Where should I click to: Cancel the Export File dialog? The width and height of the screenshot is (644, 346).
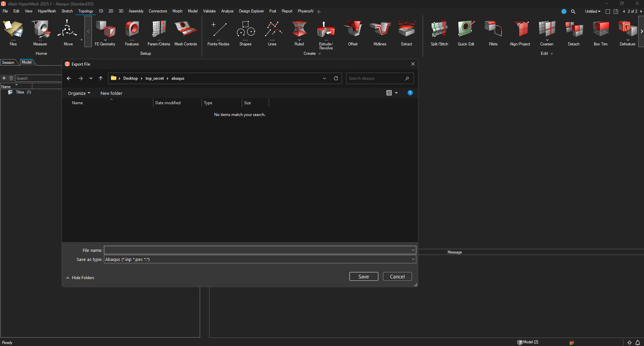[x=397, y=276]
